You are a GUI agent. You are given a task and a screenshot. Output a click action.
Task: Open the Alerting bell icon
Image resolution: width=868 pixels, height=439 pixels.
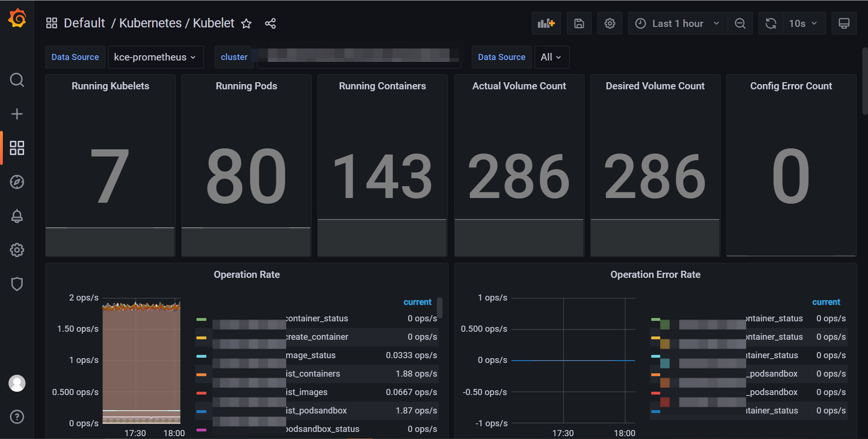[17, 216]
